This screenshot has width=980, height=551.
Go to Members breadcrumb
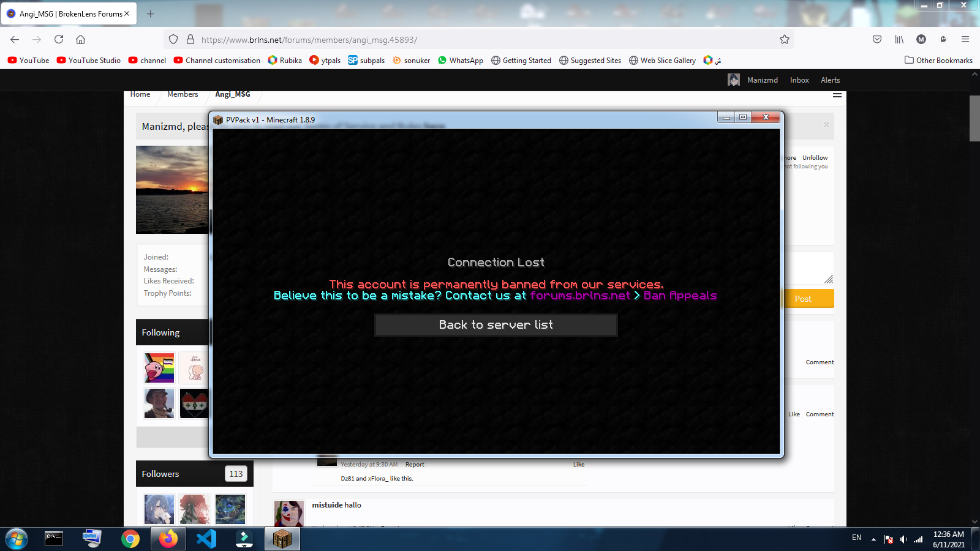(183, 94)
